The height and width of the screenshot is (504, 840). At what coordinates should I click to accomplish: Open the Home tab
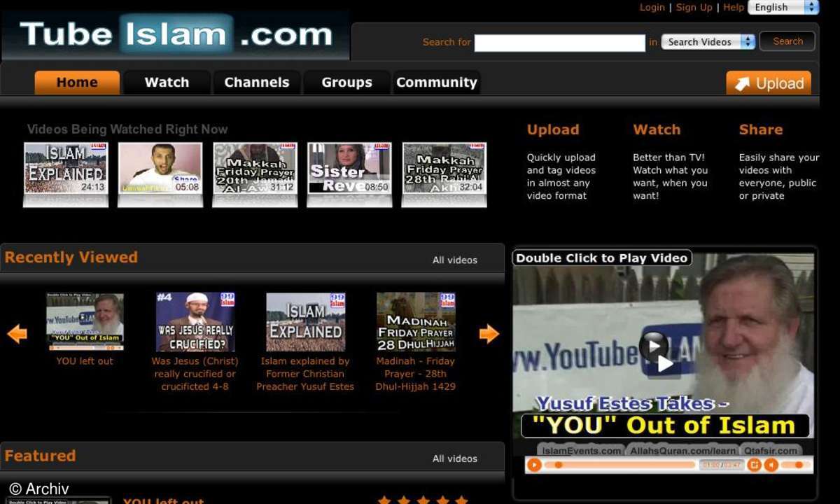coord(77,83)
